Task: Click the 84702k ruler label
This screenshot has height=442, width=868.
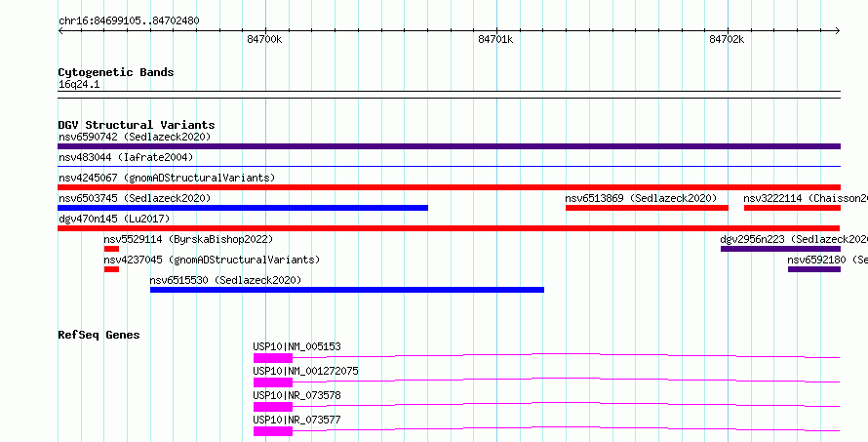Action: point(727,39)
